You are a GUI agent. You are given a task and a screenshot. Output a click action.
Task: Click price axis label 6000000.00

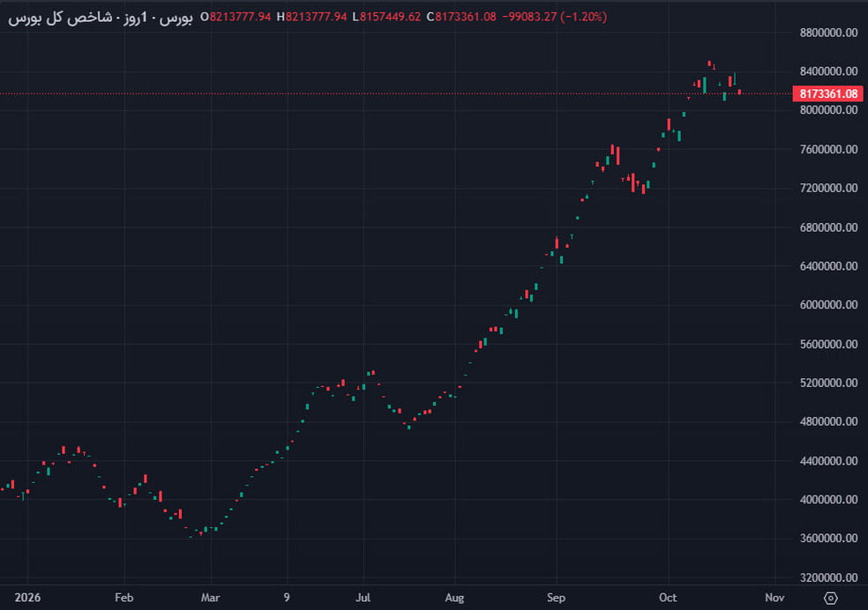coord(828,305)
